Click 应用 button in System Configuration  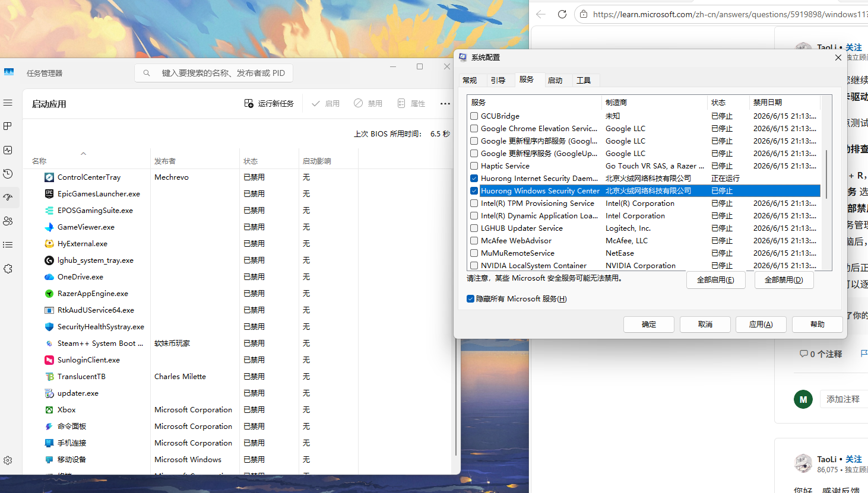[x=761, y=325]
